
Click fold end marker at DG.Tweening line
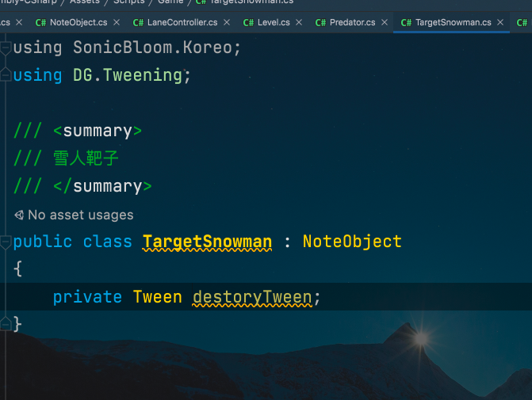(6, 74)
